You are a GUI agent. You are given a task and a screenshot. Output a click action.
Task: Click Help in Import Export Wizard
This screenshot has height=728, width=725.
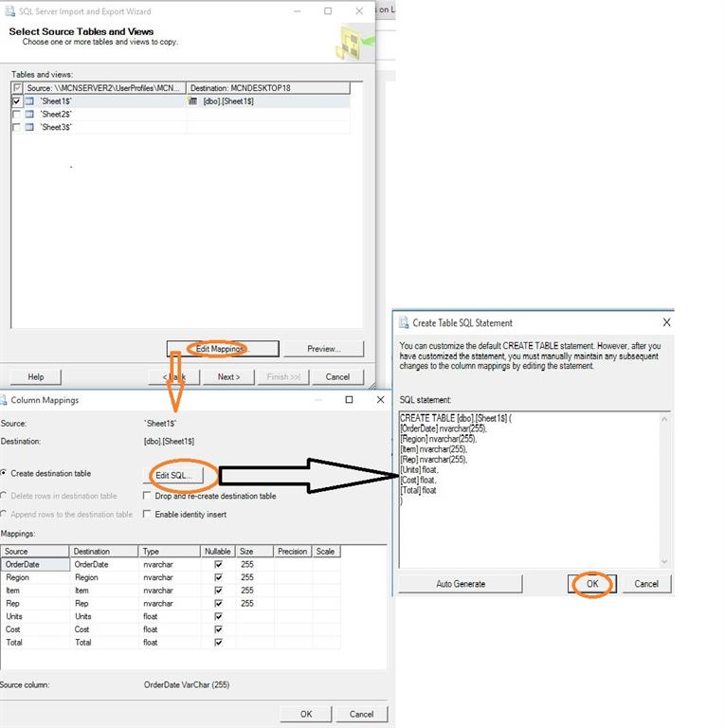(x=36, y=377)
